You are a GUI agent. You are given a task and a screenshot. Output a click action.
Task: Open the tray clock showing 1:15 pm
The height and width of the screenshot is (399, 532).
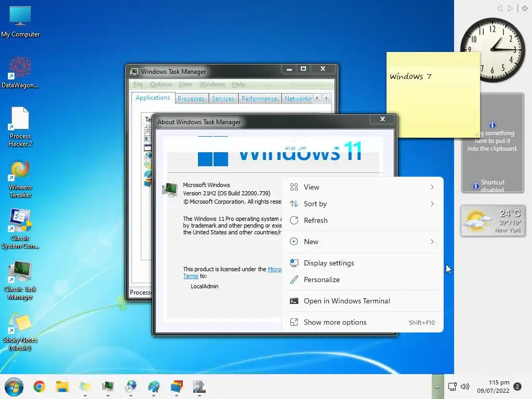(494, 387)
